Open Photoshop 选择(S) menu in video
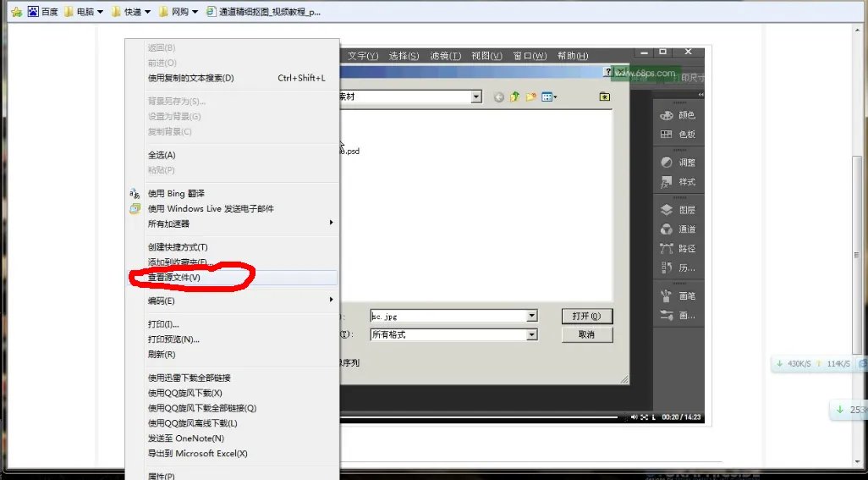 click(x=404, y=56)
